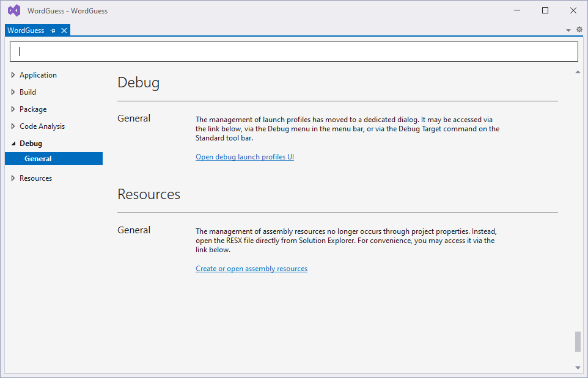
Task: Select the Code Analysis category label
Action: click(x=42, y=126)
